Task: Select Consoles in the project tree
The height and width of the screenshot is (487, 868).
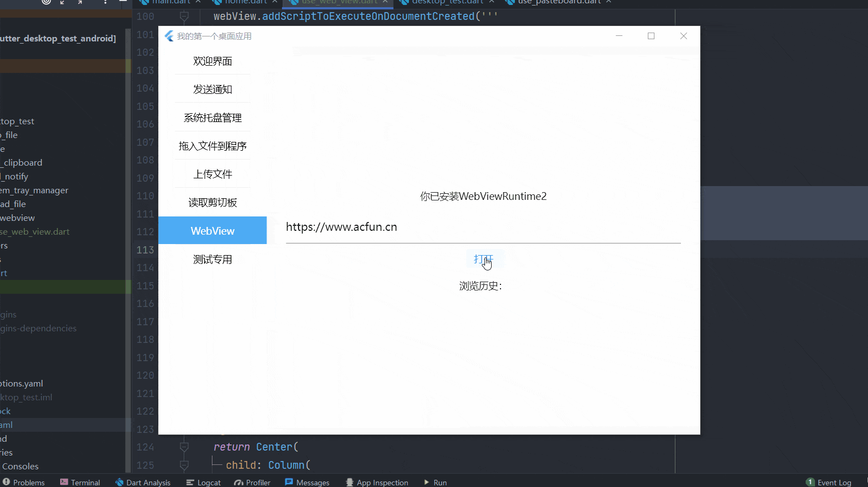Action: pos(20,466)
